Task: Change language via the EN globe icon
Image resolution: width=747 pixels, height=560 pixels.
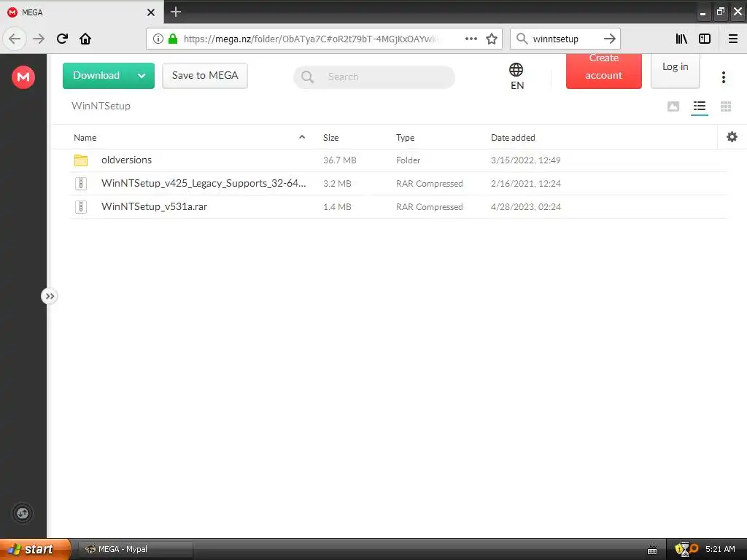Action: pyautogui.click(x=517, y=76)
